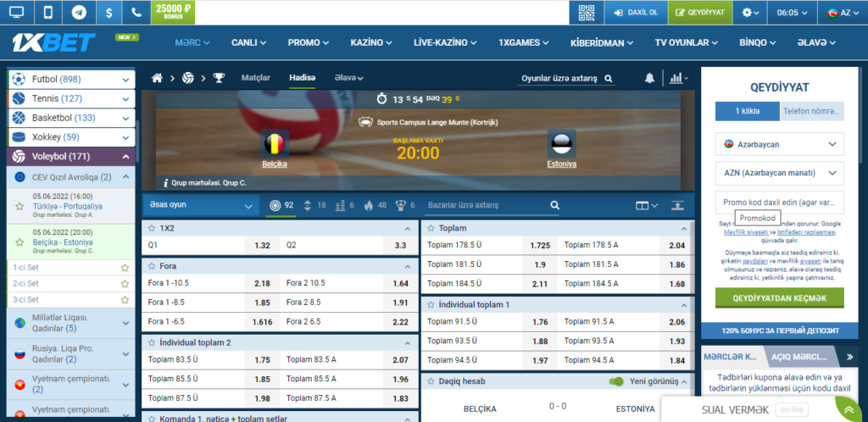The height and width of the screenshot is (422, 868).
Task: Open the Estoniya team link
Action: [562, 164]
